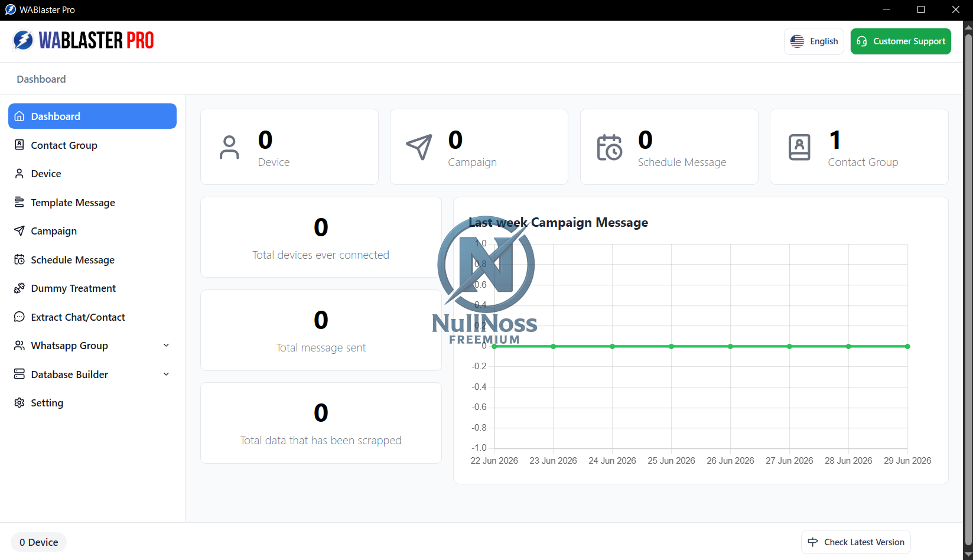Select Schedule Message in sidebar
This screenshot has width=973, height=560.
tap(92, 259)
